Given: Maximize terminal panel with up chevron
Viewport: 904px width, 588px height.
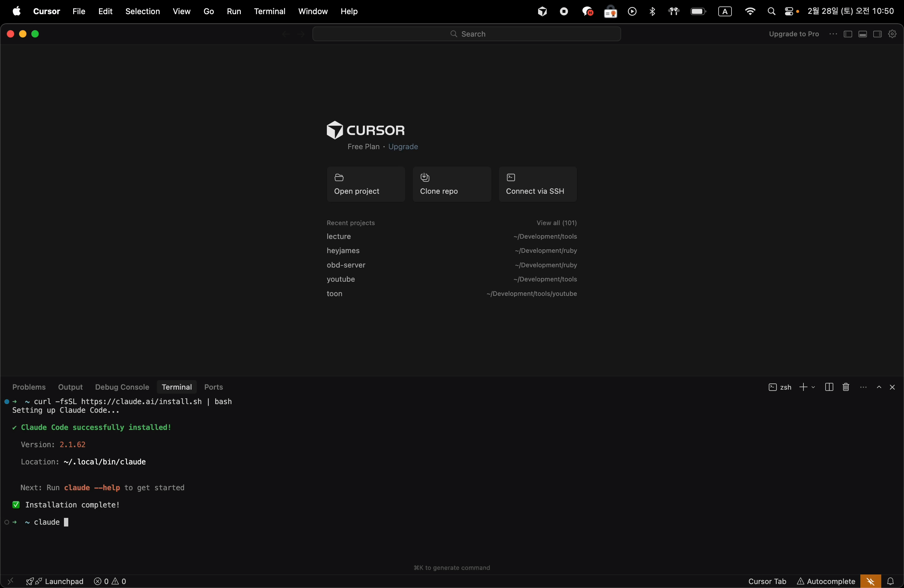Looking at the screenshot, I should [x=879, y=387].
